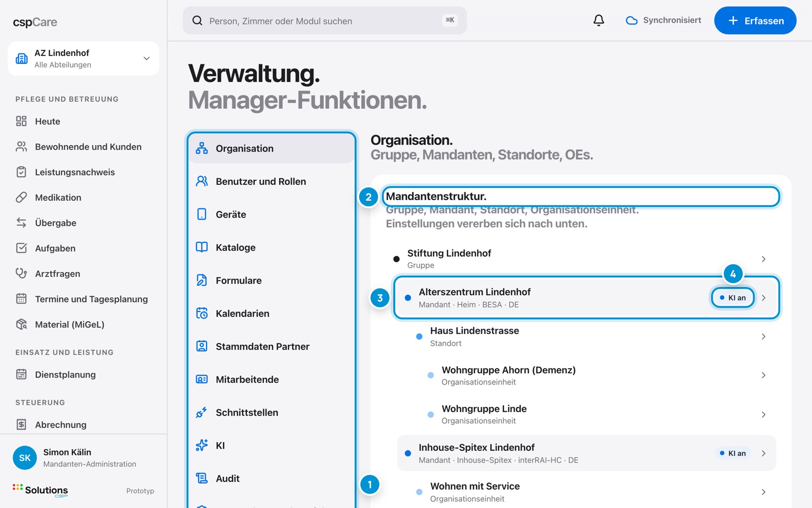The width and height of the screenshot is (812, 508).
Task: Expand Wohngruppe Linde chevron
Action: click(x=763, y=415)
